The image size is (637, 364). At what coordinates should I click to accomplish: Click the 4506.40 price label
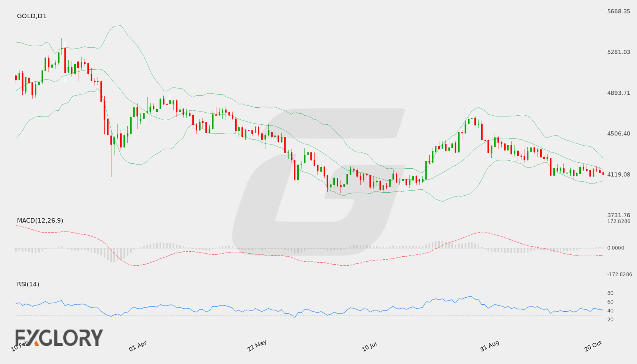pos(618,133)
